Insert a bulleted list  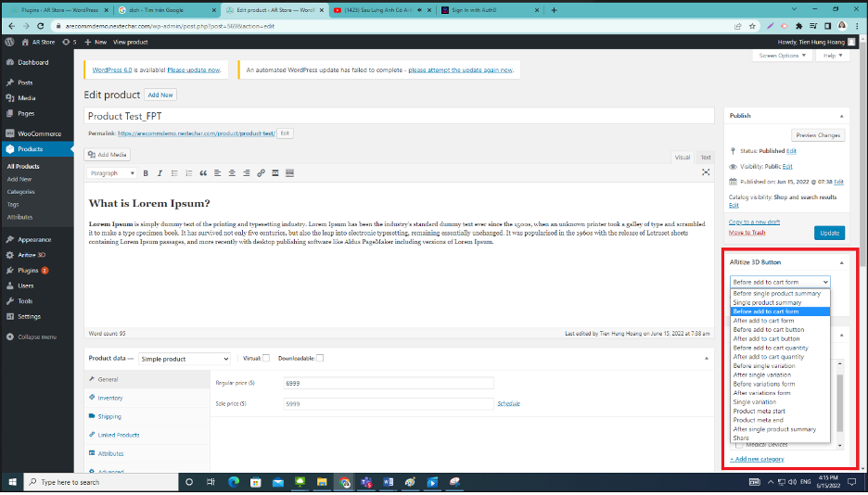tap(174, 173)
